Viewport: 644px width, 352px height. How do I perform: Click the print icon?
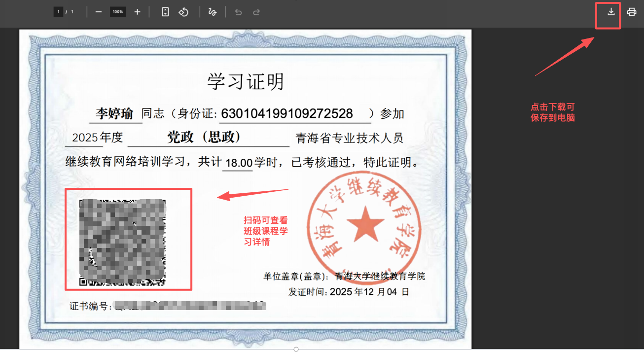(632, 12)
